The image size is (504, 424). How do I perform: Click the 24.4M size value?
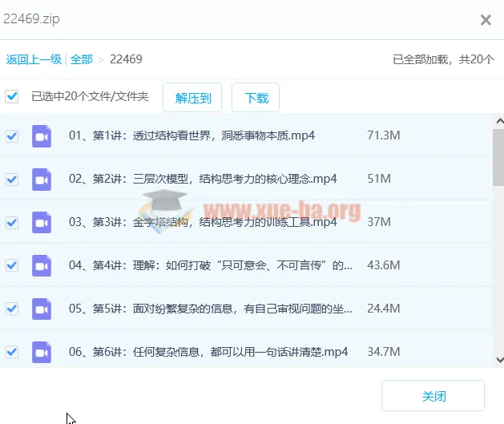(384, 309)
